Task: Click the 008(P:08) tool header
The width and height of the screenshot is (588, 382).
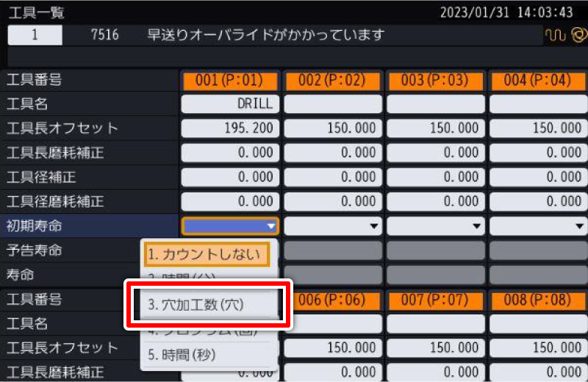Action: tap(538, 300)
